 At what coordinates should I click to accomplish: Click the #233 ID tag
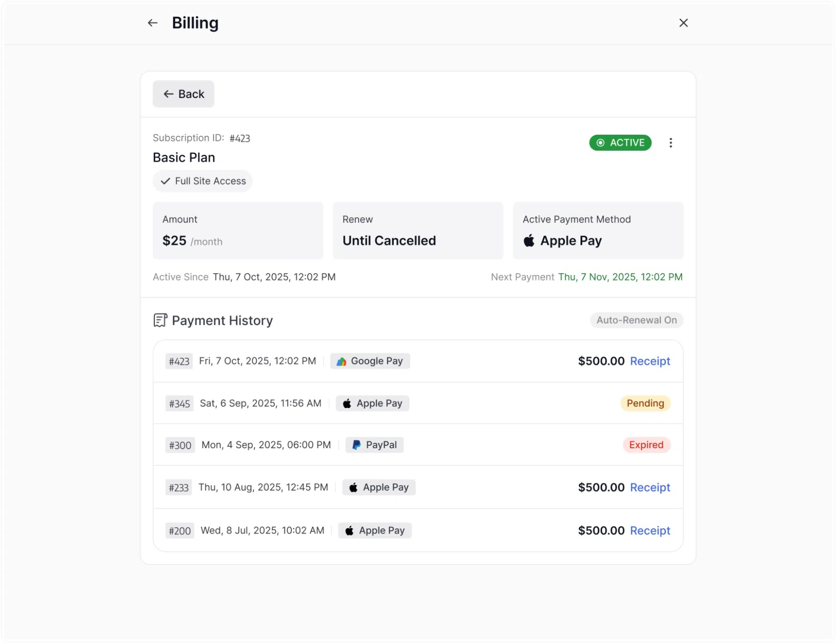tap(179, 488)
